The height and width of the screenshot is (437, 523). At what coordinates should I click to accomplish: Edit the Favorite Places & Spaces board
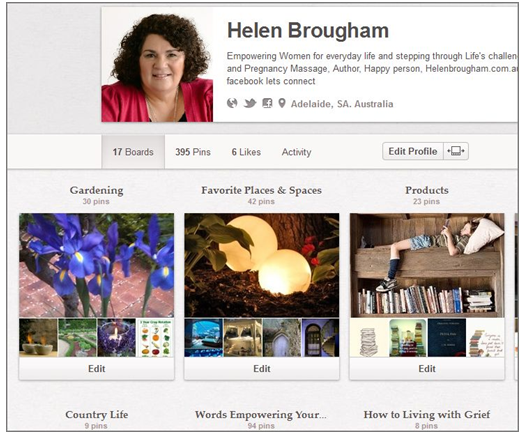(x=262, y=369)
